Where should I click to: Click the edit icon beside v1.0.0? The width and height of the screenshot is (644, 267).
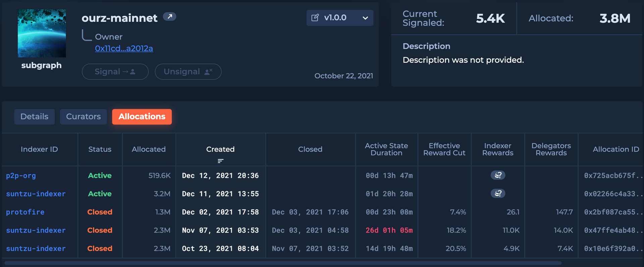315,18
